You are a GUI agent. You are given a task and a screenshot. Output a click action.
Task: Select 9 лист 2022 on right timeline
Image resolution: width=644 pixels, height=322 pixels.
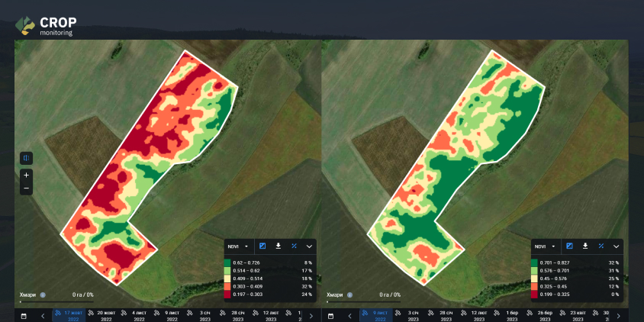click(375, 315)
